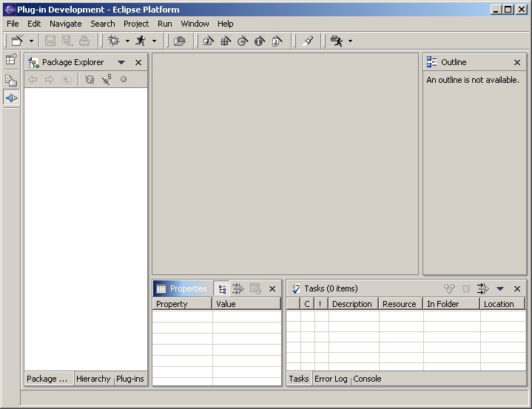Toggle the round icon in Package Explorer toolbar
The width and height of the screenshot is (532, 409).
[x=124, y=80]
